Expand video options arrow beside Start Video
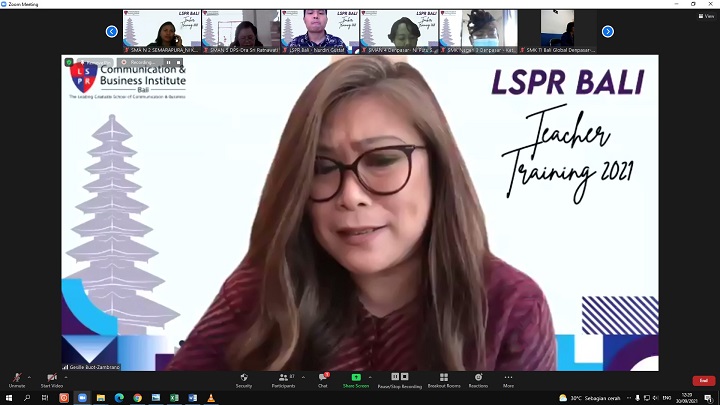 point(66,377)
